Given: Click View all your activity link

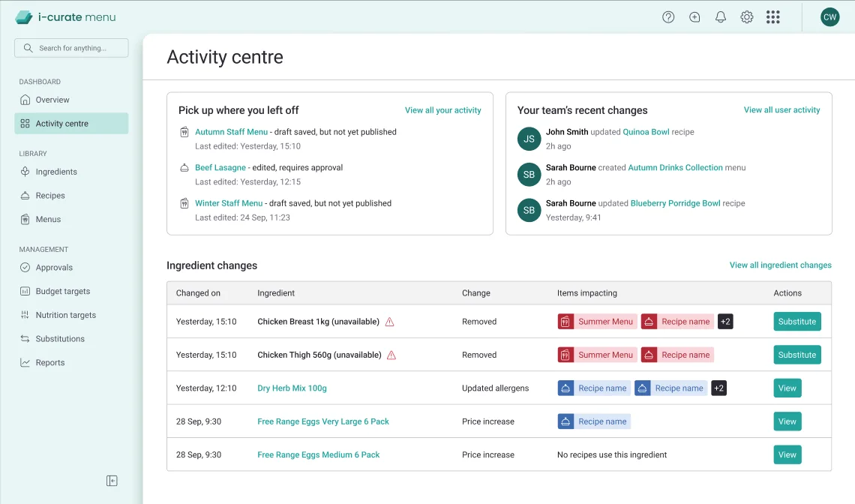Looking at the screenshot, I should click(442, 110).
